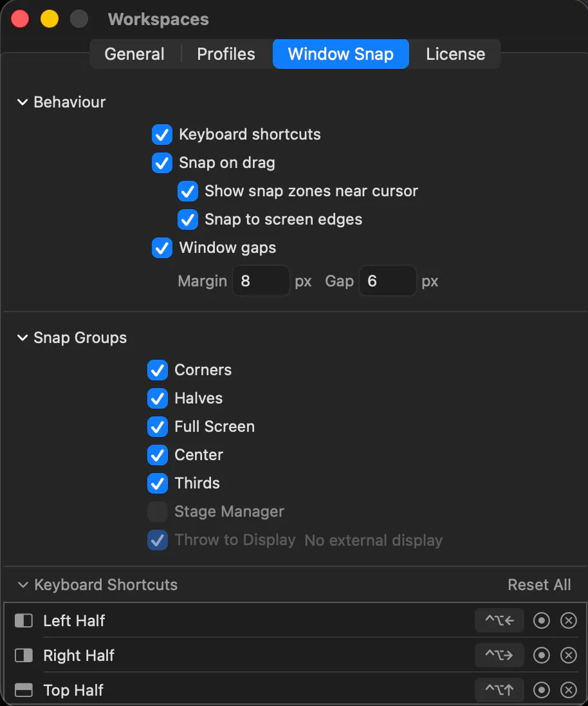Record a new shortcut for Right Half
The image size is (588, 706).
click(x=542, y=655)
